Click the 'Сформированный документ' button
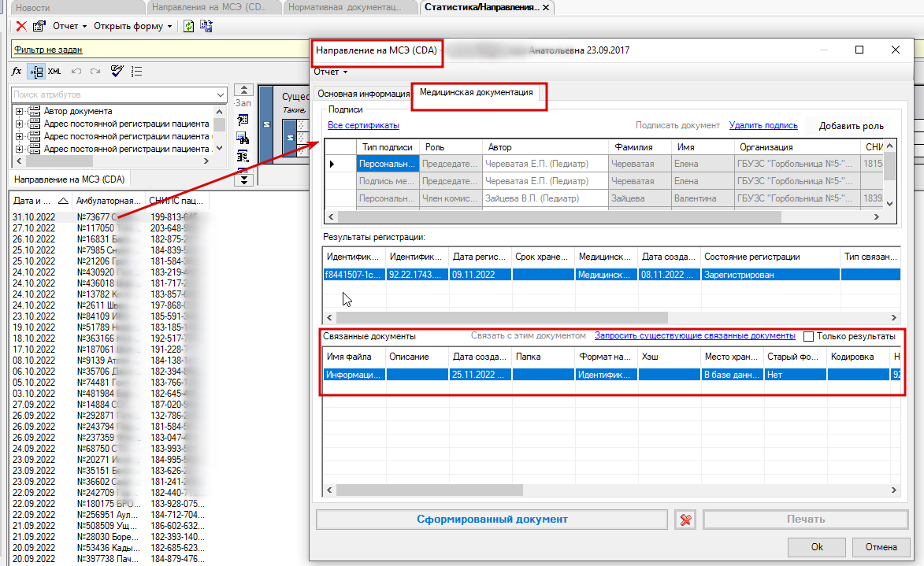Image resolution: width=924 pixels, height=566 pixels. click(492, 520)
